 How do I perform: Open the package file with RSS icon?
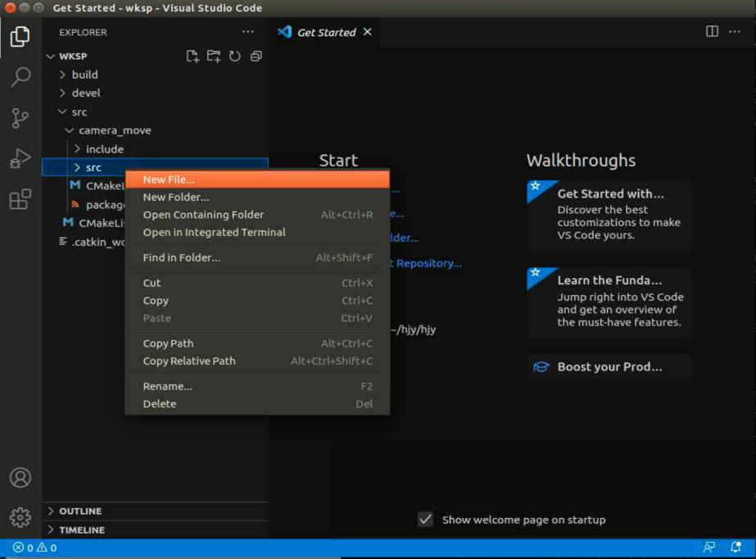tap(98, 205)
